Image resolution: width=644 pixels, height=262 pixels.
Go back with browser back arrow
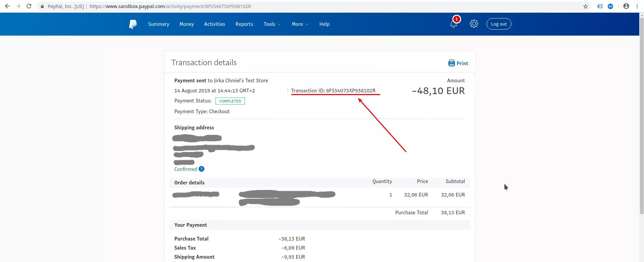[x=7, y=6]
